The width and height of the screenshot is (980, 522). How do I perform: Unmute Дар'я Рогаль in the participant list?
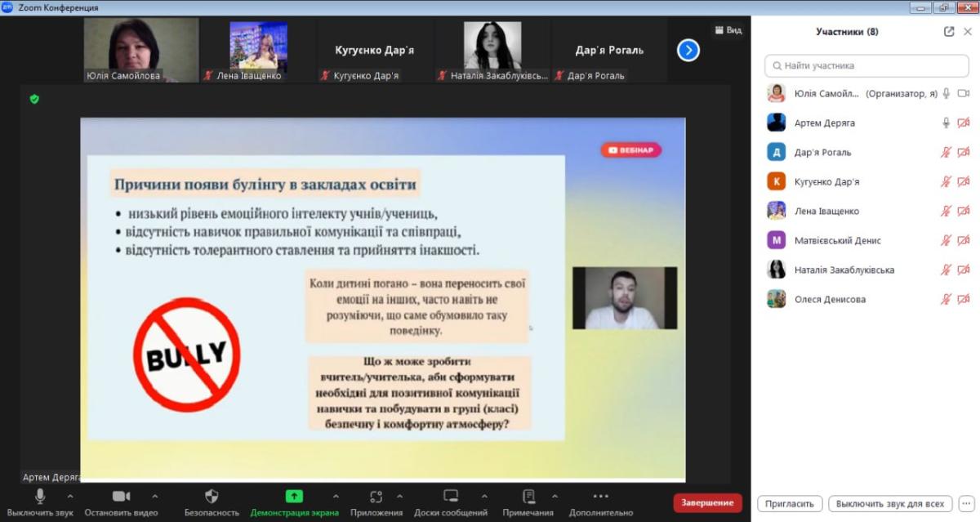click(947, 152)
